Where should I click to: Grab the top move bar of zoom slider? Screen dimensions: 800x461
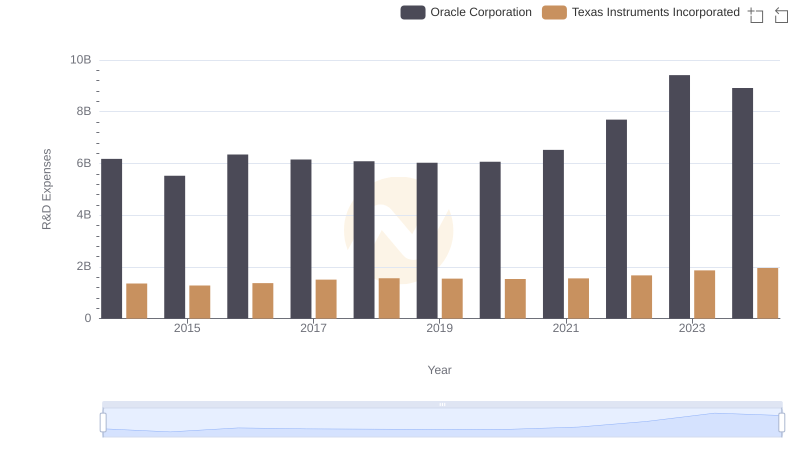(442, 404)
